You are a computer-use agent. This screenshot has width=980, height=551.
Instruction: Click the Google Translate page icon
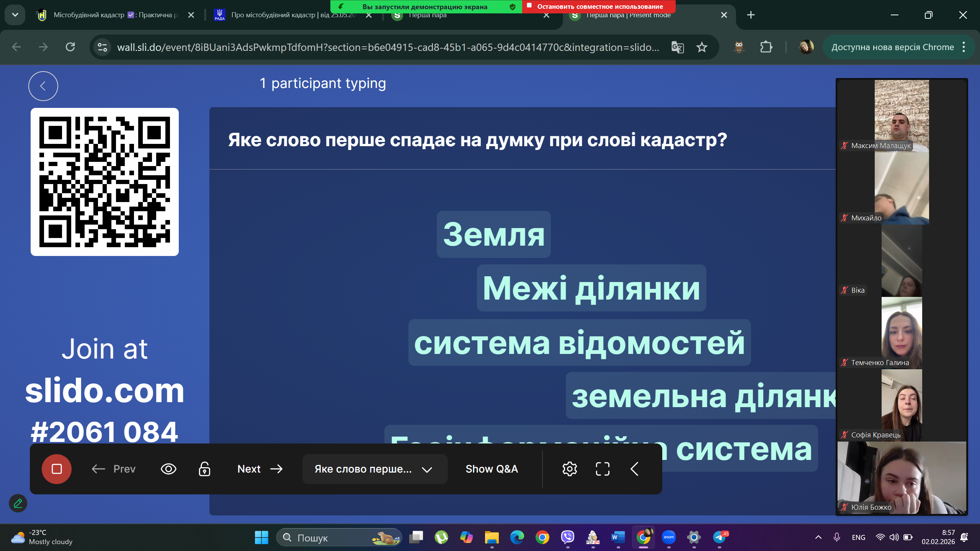click(678, 47)
